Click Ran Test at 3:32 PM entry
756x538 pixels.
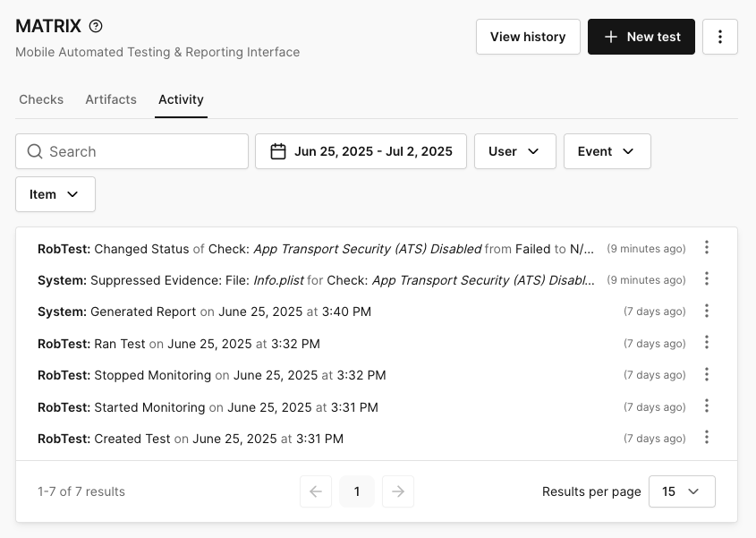tap(179, 344)
